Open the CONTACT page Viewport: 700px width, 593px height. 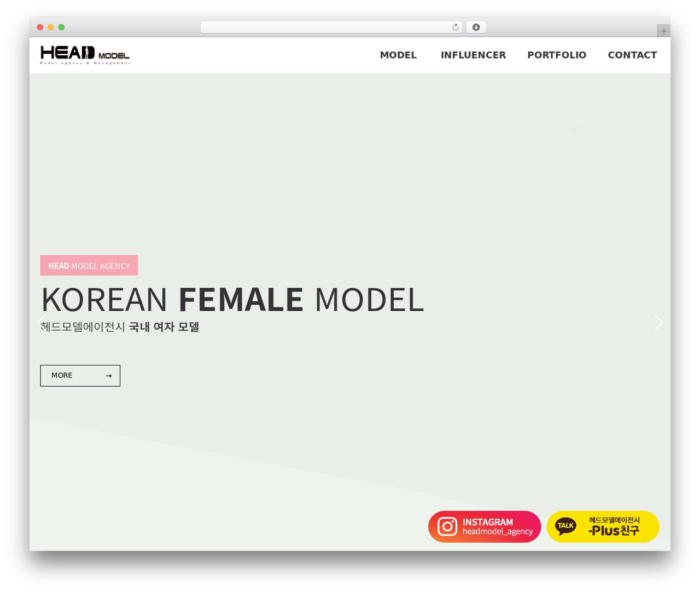pos(632,55)
